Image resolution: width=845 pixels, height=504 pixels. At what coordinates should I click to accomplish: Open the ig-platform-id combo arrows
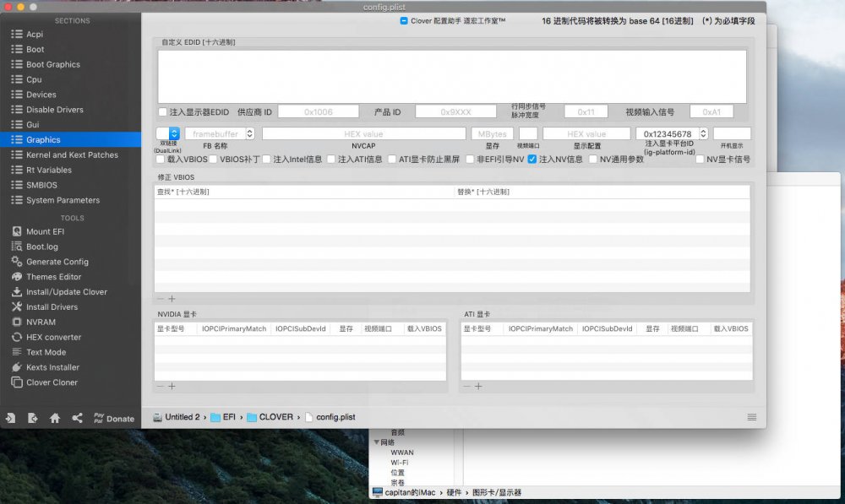click(x=703, y=133)
